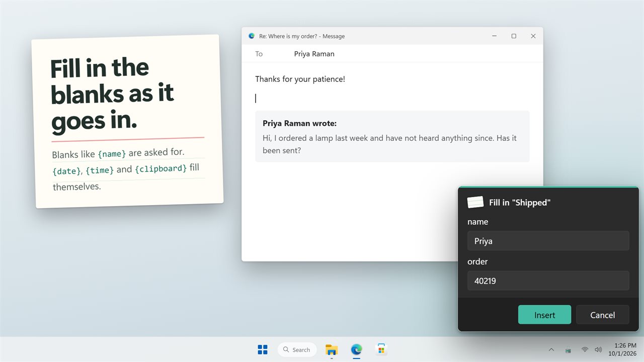Focus the name field containing Priya
Screen dimensions: 644x362
[548, 241]
